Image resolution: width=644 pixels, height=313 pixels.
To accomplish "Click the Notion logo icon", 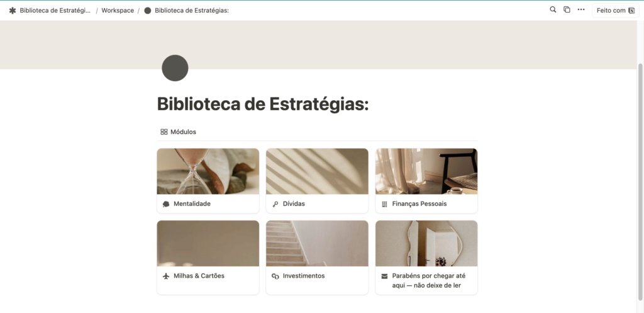I will click(x=631, y=11).
